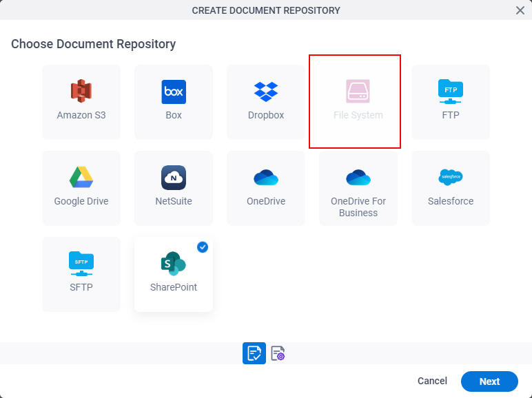Click the Google Drive label text

pyautogui.click(x=81, y=201)
